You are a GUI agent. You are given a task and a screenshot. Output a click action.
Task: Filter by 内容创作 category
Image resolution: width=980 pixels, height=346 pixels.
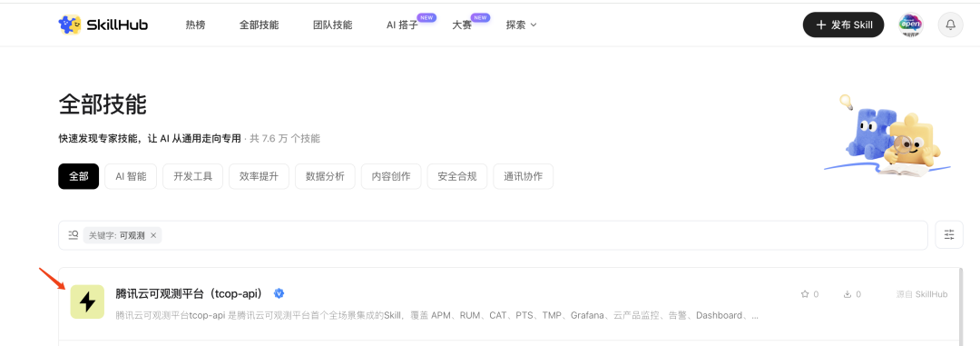tap(391, 176)
